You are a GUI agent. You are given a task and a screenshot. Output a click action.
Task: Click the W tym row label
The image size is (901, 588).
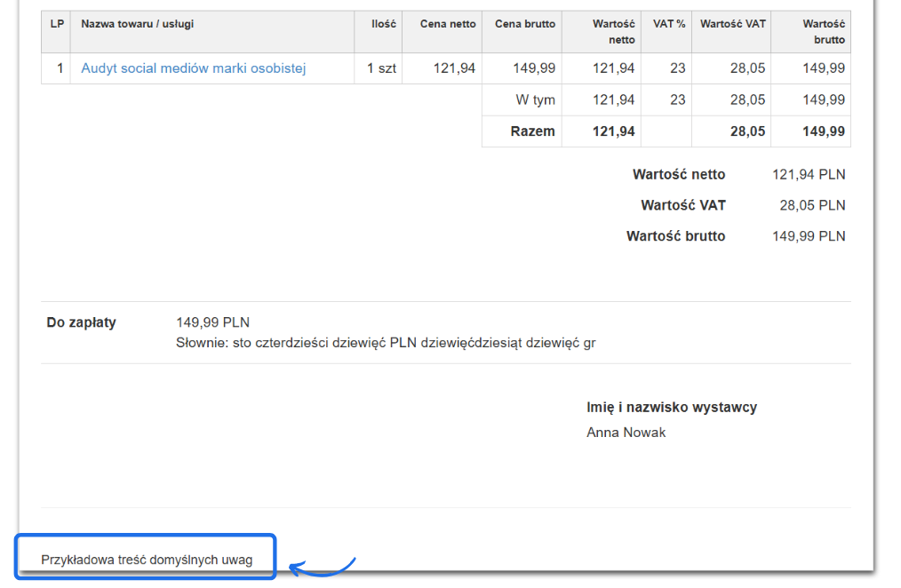coord(535,100)
